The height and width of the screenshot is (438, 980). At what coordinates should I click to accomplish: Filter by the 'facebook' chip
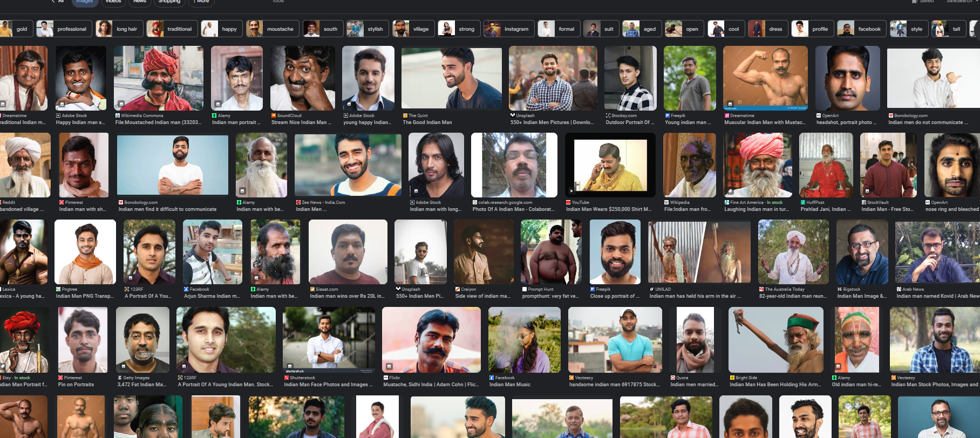(x=861, y=29)
